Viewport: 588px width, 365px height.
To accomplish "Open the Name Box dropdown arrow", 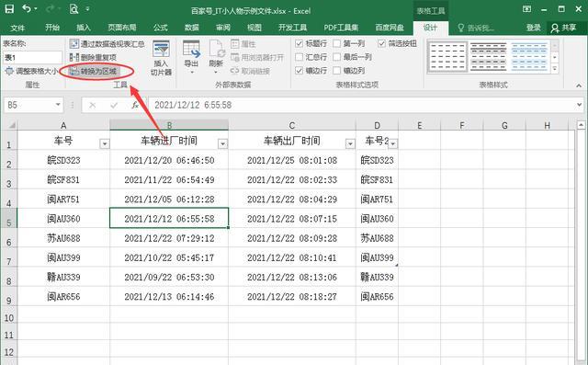I will [x=58, y=105].
